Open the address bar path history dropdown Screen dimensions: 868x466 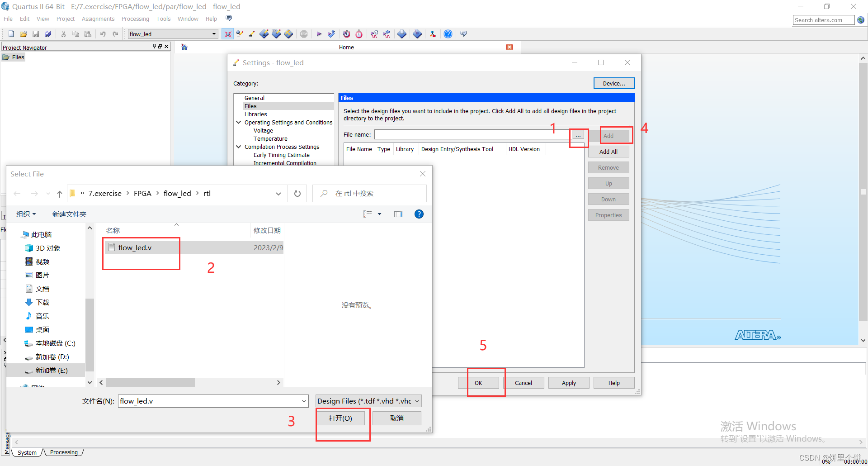(278, 194)
